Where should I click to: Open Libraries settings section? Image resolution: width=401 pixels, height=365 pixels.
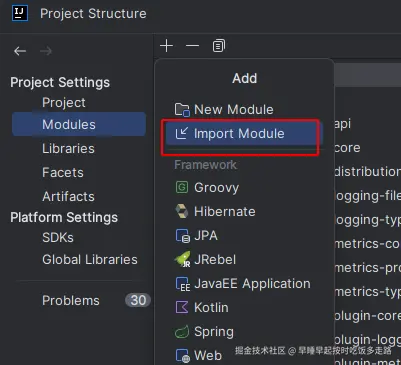click(x=68, y=148)
